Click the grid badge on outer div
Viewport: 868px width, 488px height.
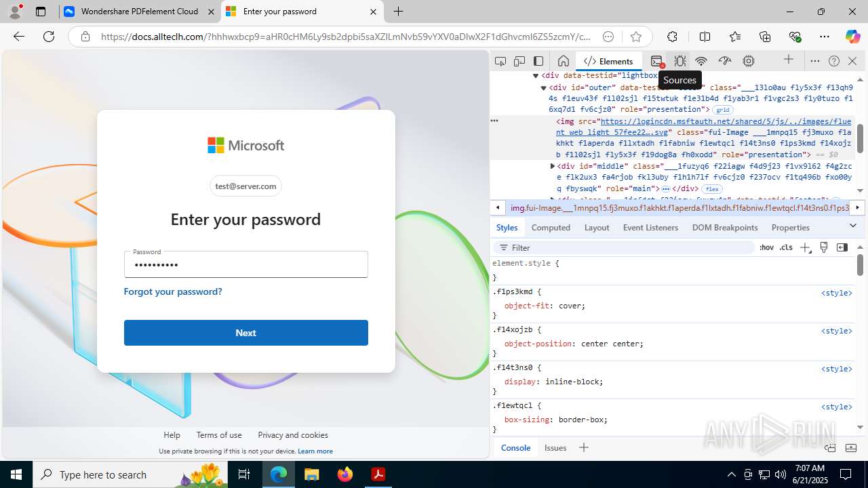723,110
